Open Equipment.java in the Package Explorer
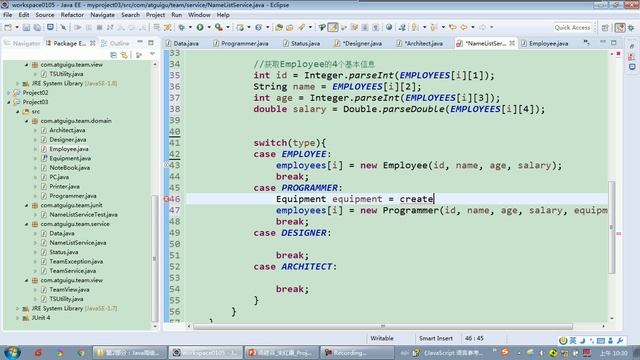 [x=70, y=158]
